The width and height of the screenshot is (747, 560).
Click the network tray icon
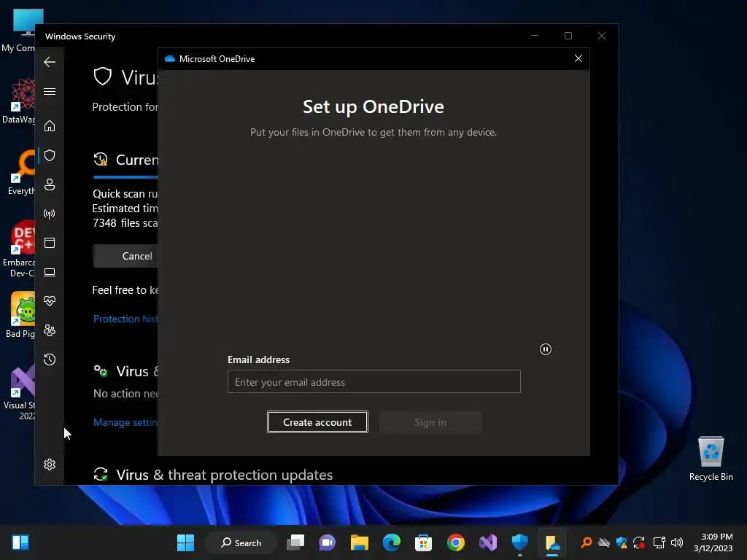659,542
